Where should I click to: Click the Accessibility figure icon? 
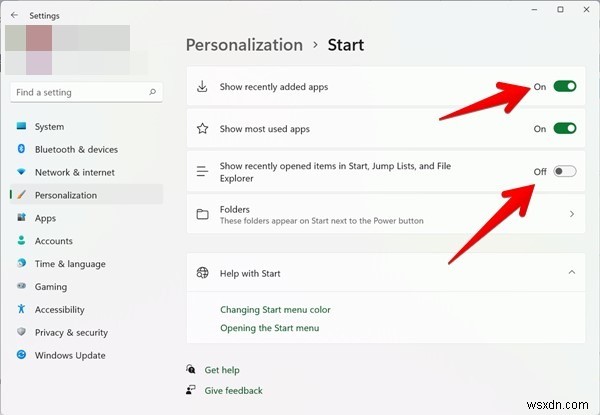point(21,309)
